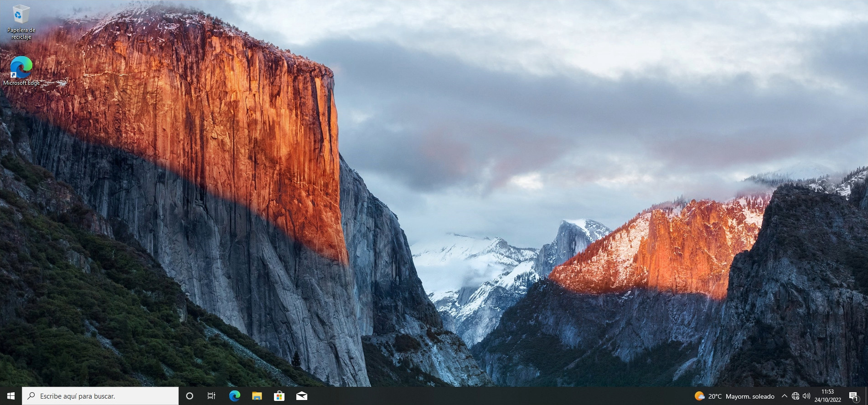Click the Show Desktop strip at taskbar end
This screenshot has width=868, height=405.
pyautogui.click(x=866, y=396)
